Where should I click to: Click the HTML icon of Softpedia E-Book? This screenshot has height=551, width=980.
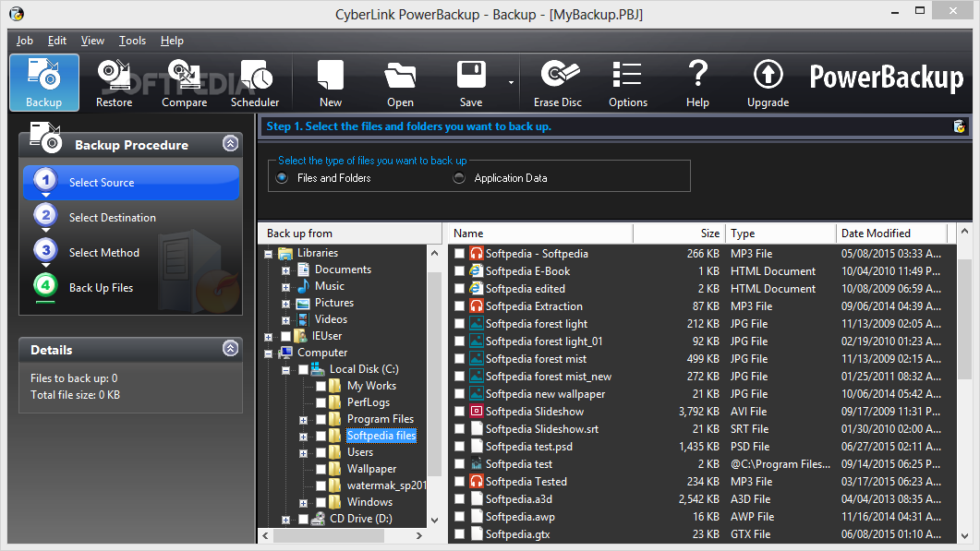coord(477,270)
